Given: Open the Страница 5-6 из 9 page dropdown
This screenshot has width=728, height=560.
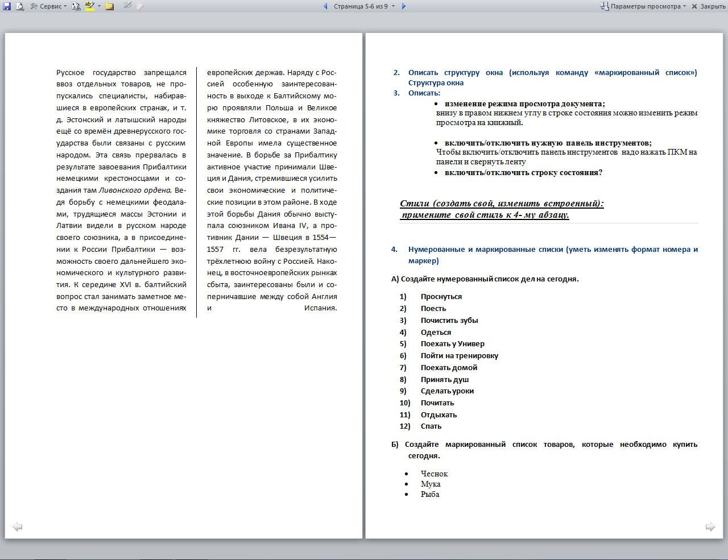Looking at the screenshot, I should pyautogui.click(x=364, y=6).
